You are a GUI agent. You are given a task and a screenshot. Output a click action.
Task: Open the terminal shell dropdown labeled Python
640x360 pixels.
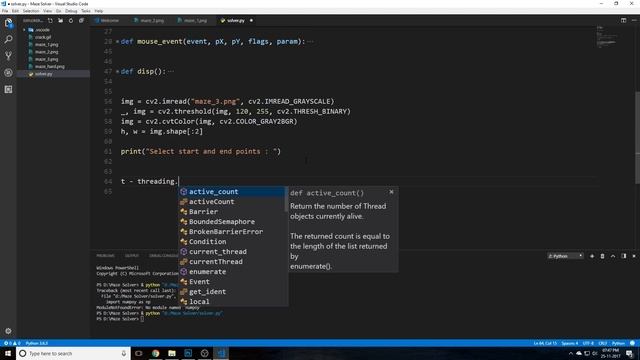[x=565, y=256]
